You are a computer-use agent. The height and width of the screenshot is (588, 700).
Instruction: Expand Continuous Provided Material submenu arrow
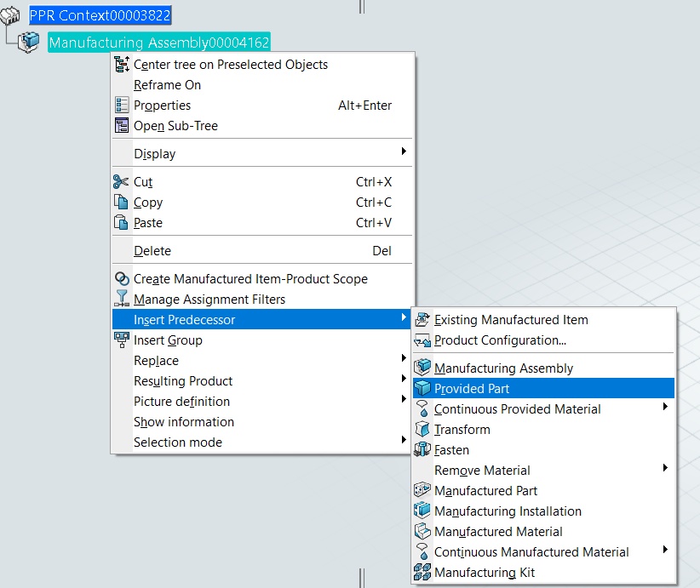(x=665, y=407)
